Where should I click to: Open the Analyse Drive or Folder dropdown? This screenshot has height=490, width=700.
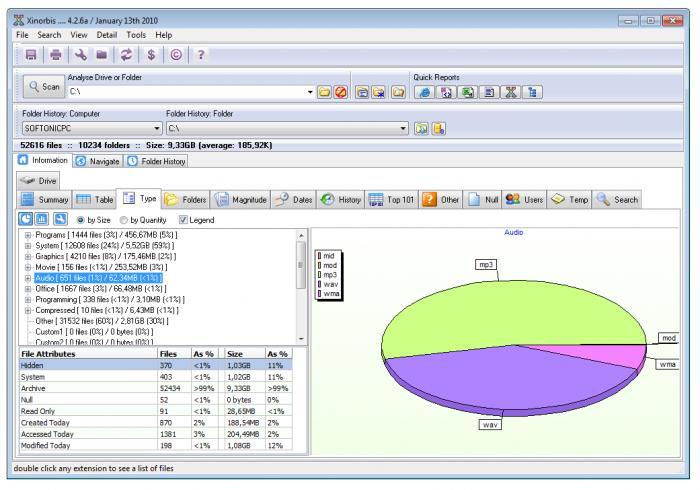(x=310, y=92)
